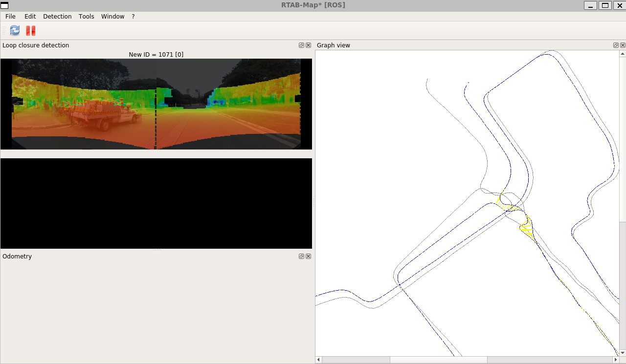The image size is (626, 364).
Task: Click Graph view's vertical scrollbar down arrow
Action: pyautogui.click(x=623, y=352)
